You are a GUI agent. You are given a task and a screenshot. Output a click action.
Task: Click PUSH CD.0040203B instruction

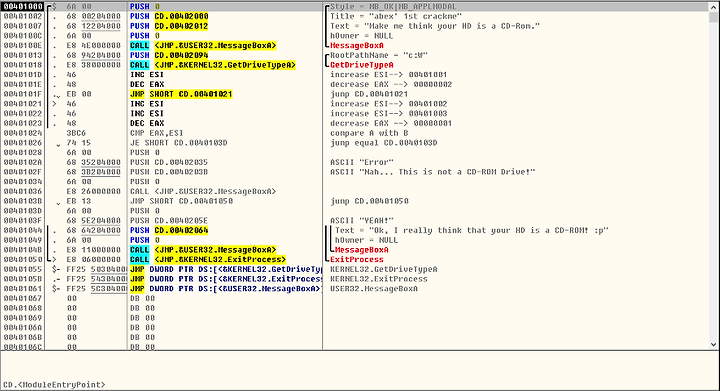(169, 172)
